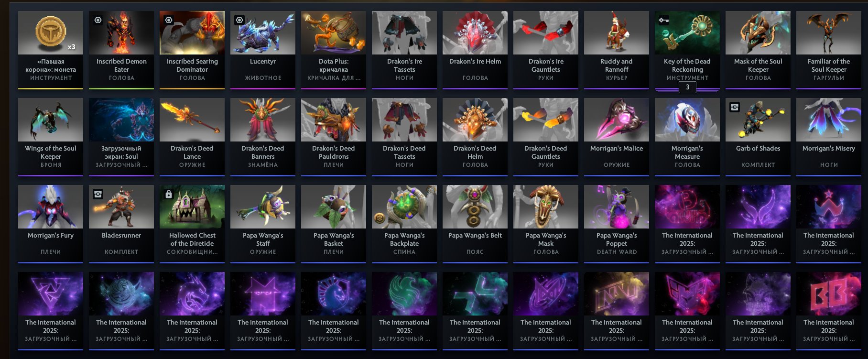Click the Soul loading screen item
The image size is (868, 359).
pyautogui.click(x=121, y=137)
